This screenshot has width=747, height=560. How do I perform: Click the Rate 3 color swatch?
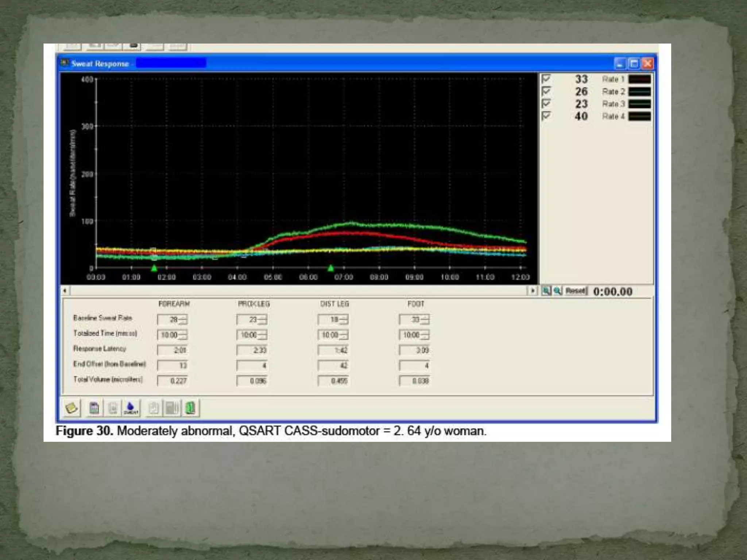[639, 104]
